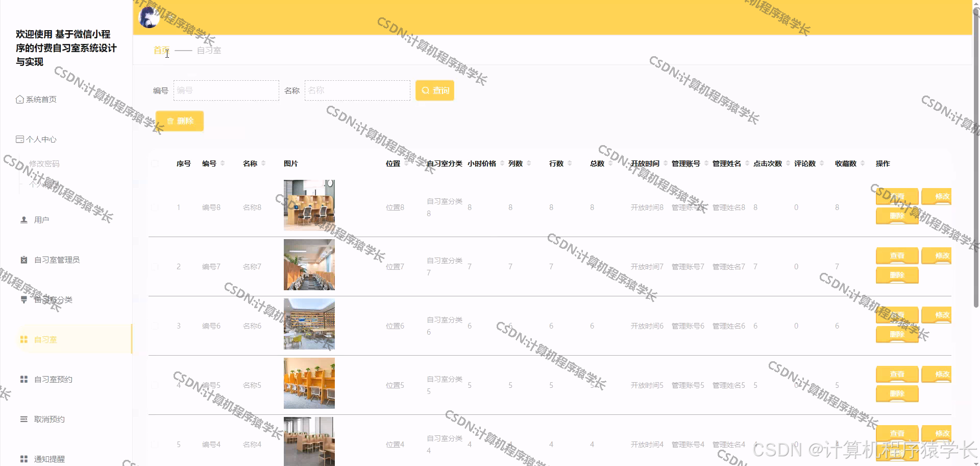Viewport: 980px width, 466px height.
Task: Focus the 编号 search input field
Action: click(x=226, y=90)
